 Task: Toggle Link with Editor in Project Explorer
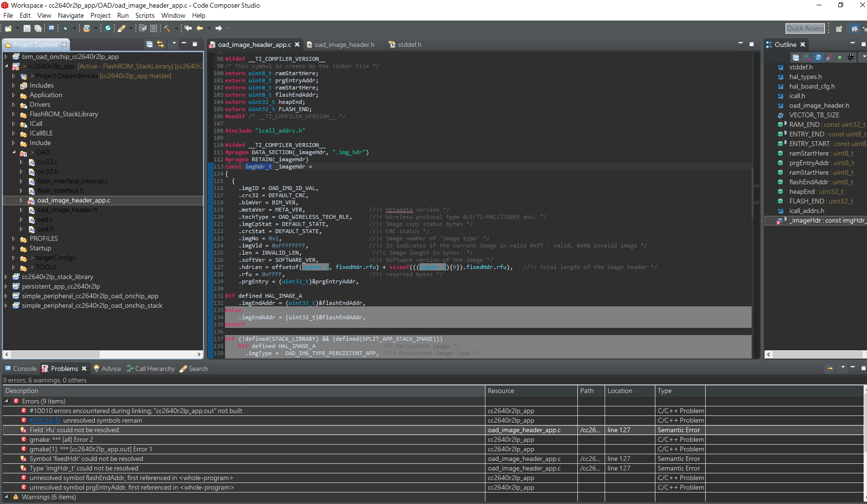click(x=160, y=44)
